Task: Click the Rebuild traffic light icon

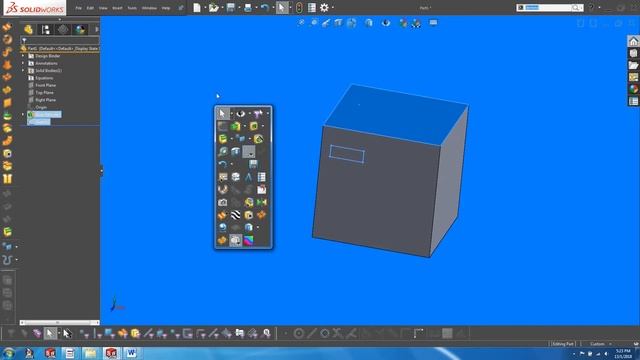Action: pos(299,7)
